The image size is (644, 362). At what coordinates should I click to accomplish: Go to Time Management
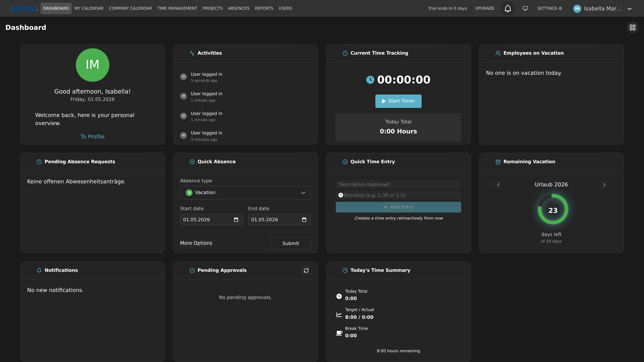(x=177, y=9)
